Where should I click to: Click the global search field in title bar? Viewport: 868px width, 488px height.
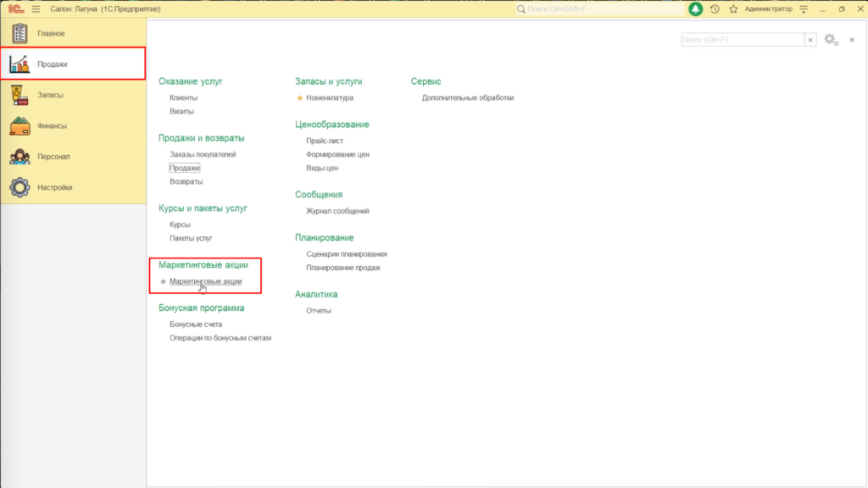click(599, 8)
